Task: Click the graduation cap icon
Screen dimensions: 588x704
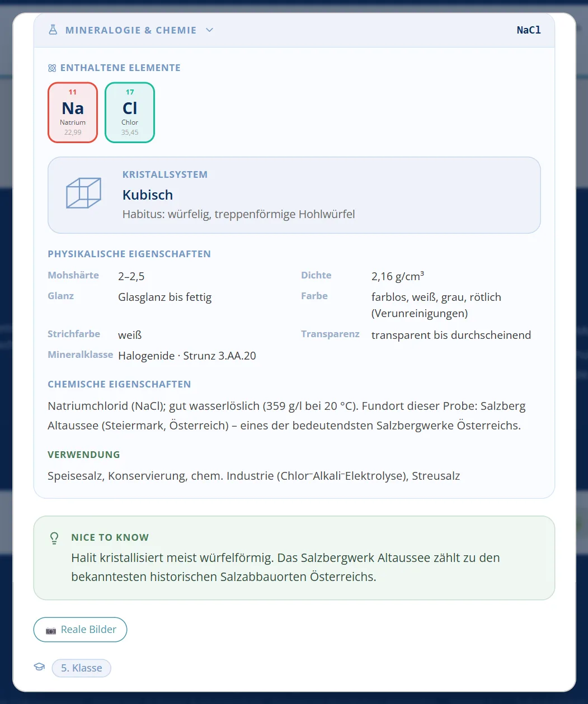Action: tap(39, 667)
